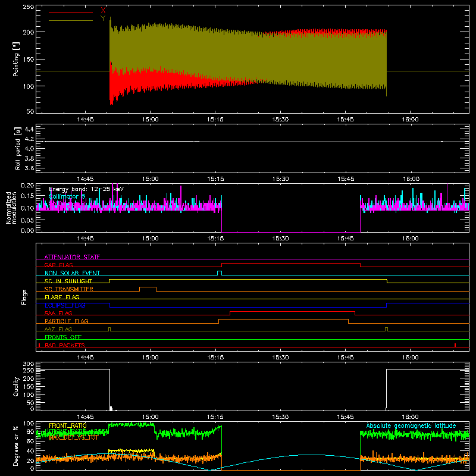Click the olive Y legend label
The height and width of the screenshot is (476, 476).
[x=103, y=18]
